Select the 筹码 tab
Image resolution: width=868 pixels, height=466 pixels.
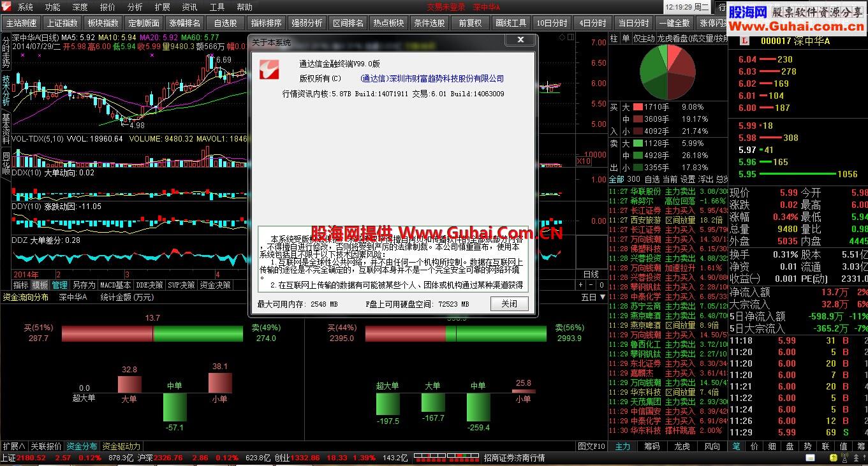(x=652, y=446)
